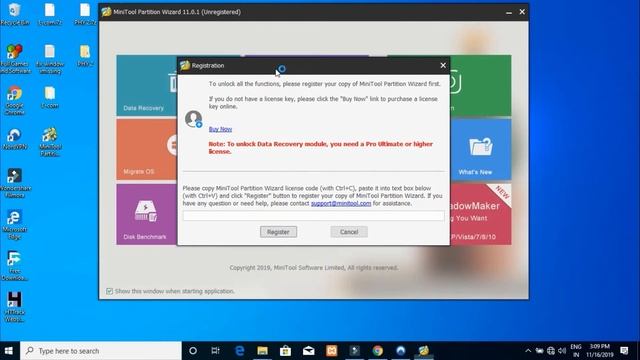Open Cortana circle icon on taskbar
This screenshot has height=360, width=640.
pyautogui.click(x=193, y=351)
